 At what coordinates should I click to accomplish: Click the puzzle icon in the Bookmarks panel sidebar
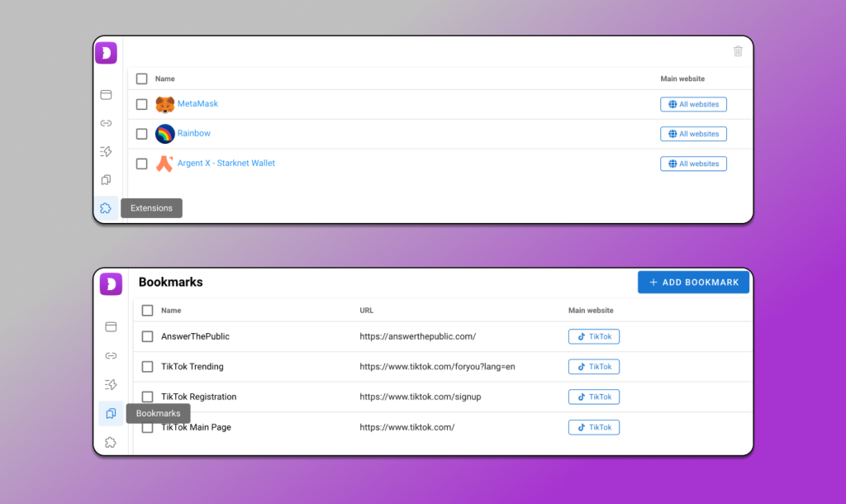111,442
